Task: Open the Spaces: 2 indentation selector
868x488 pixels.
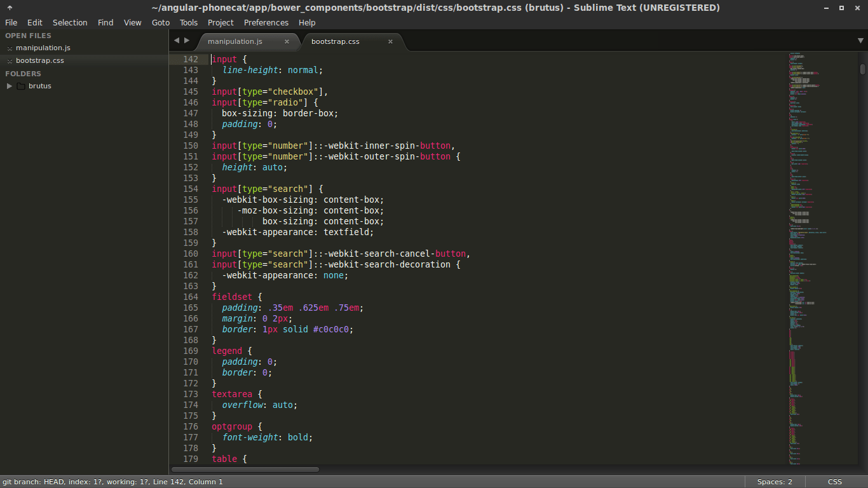Action: [775, 482]
